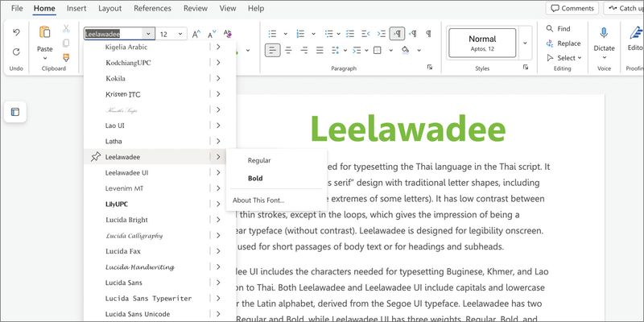Viewport: 644px width, 322px height.
Task: Select Bold in font submenu
Action: click(255, 179)
